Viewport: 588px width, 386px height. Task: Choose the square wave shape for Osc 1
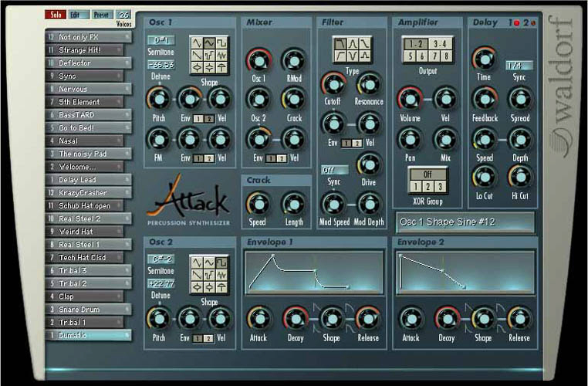pos(223,42)
